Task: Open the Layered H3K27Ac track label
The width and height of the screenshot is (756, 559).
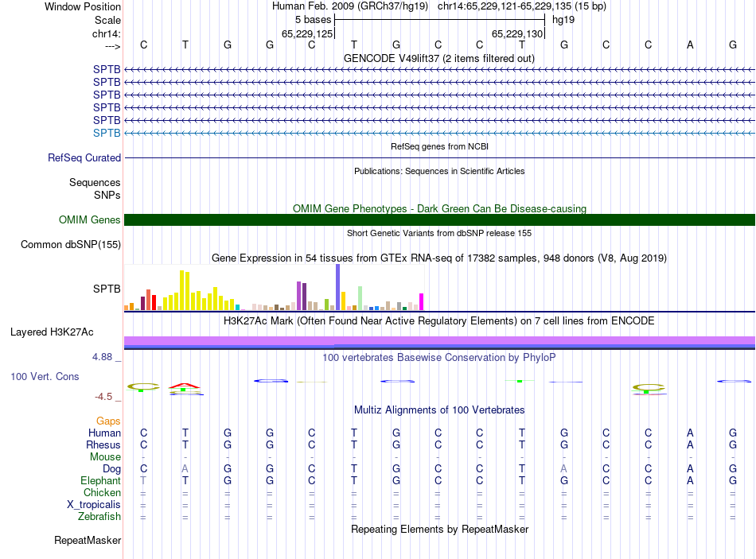Action: click(52, 332)
